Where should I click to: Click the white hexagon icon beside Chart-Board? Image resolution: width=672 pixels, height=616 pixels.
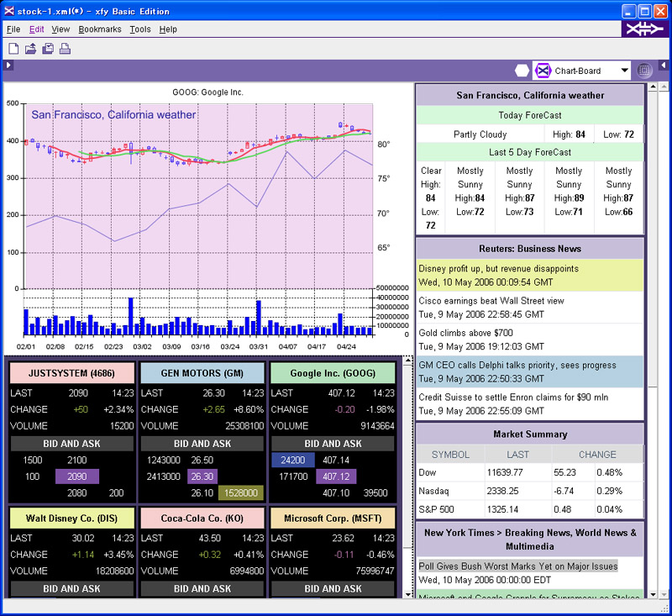click(522, 71)
